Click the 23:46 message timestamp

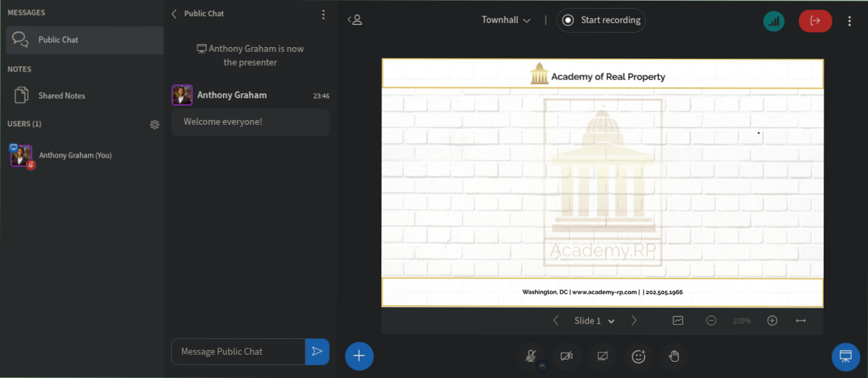click(x=321, y=96)
